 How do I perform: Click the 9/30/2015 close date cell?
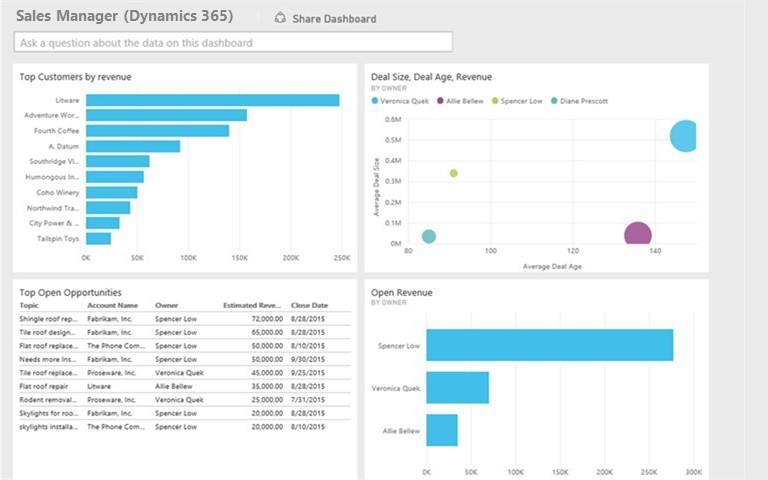308,359
